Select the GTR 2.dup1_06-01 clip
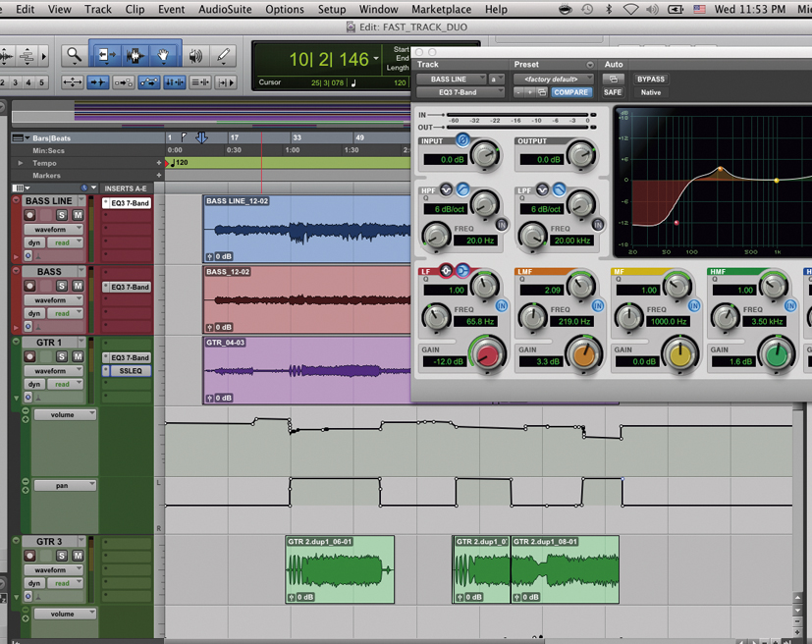Screen dimensions: 812x644 pyautogui.click(x=340, y=569)
